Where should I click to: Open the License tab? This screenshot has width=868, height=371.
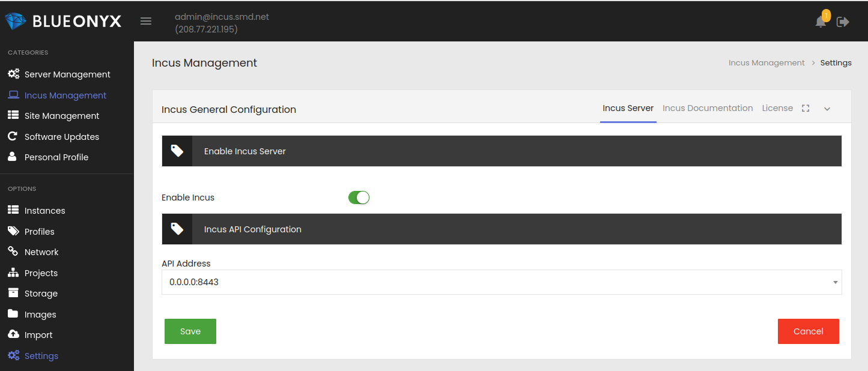coord(777,108)
